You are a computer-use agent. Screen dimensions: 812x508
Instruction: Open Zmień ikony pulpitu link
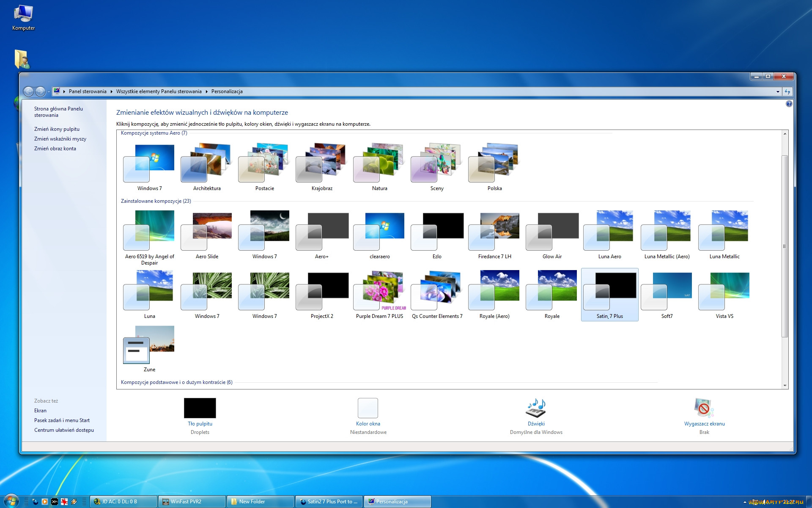pyautogui.click(x=57, y=129)
